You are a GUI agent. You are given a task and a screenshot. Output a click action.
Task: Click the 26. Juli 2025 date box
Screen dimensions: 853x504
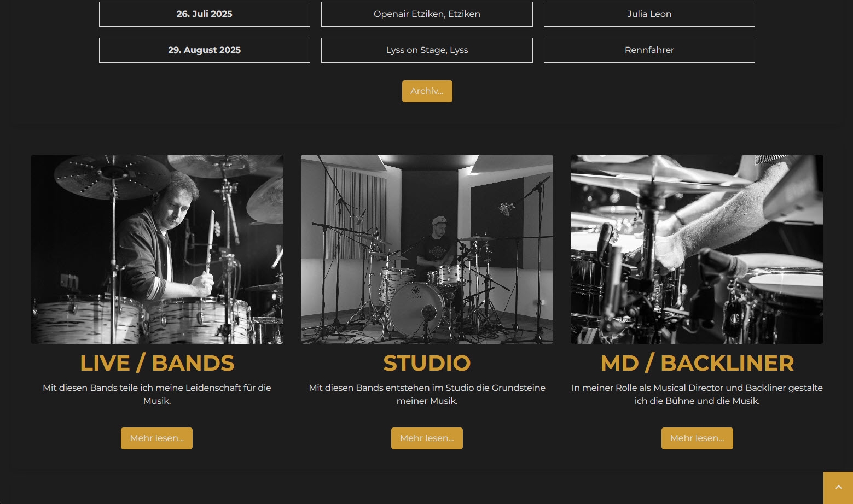(x=205, y=14)
